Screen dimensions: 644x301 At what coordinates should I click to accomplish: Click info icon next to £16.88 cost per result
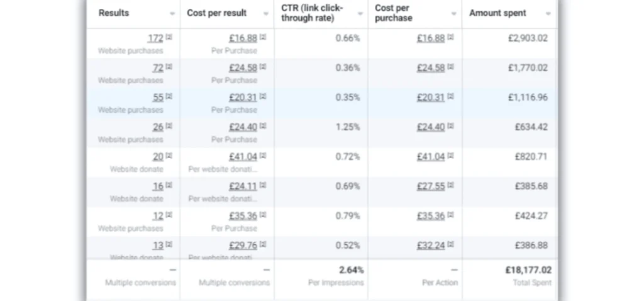point(262,38)
